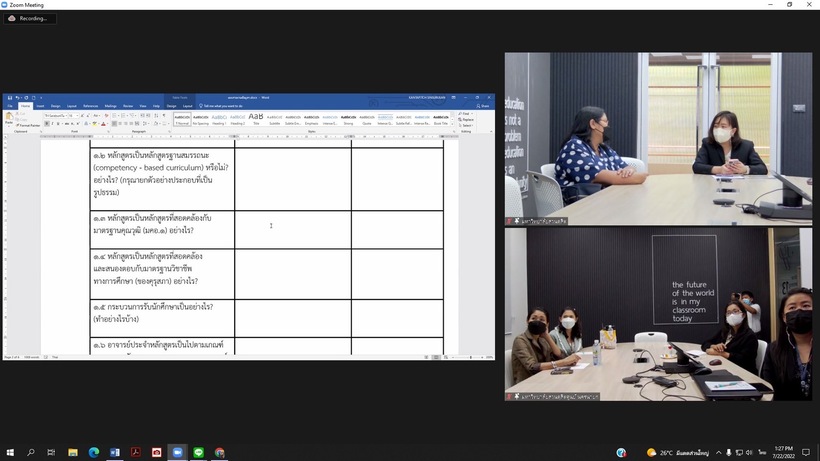The image size is (820, 461).
Task: Select the bottom participant video tile
Action: click(x=658, y=314)
